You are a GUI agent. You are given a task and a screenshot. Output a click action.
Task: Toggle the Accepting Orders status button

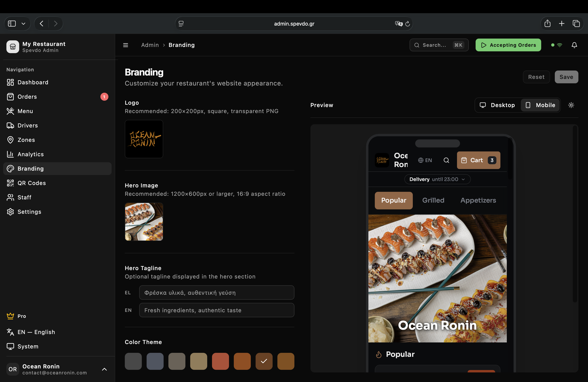[x=508, y=45]
